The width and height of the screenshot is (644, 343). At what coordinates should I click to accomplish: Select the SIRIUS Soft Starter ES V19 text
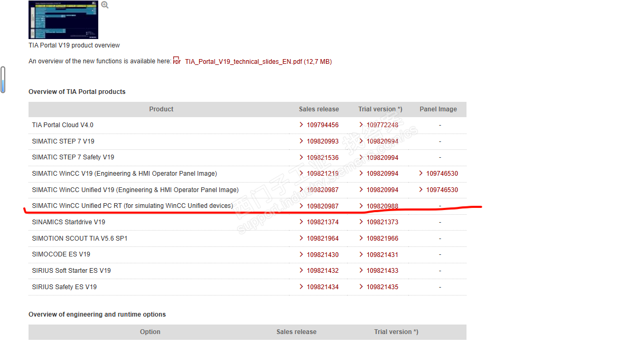pyautogui.click(x=71, y=271)
